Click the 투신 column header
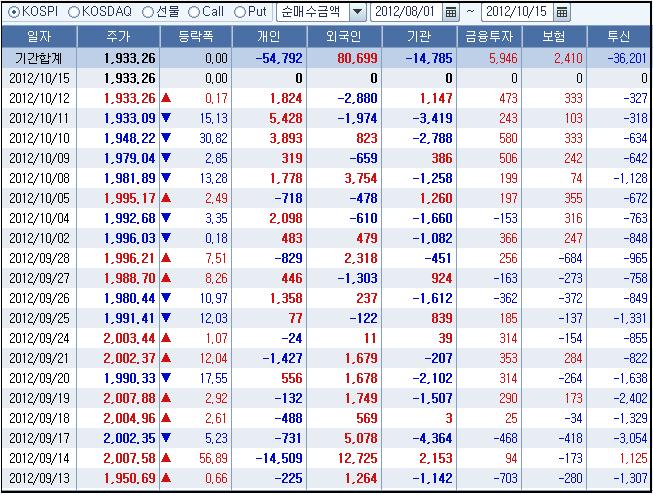Viewport: 653px width, 495px height. pos(619,37)
